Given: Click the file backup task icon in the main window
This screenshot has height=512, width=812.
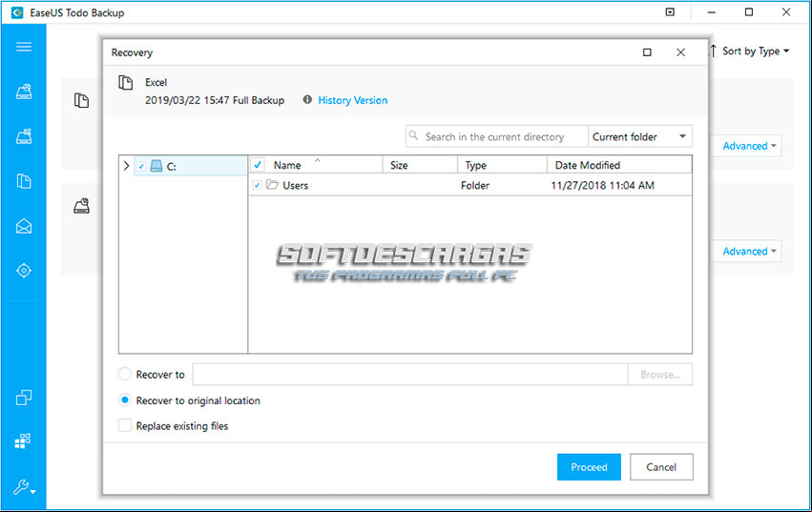Looking at the screenshot, I should 81,100.
